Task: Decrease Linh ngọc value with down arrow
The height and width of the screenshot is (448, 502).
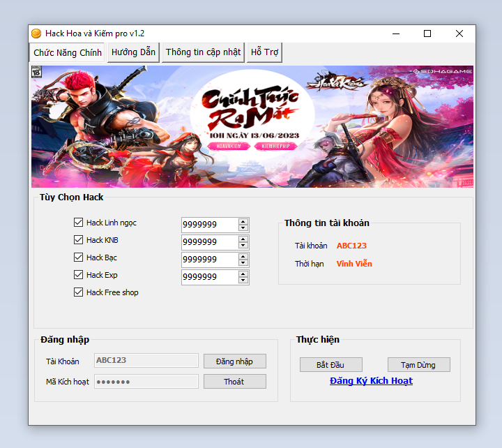Action: tap(243, 227)
